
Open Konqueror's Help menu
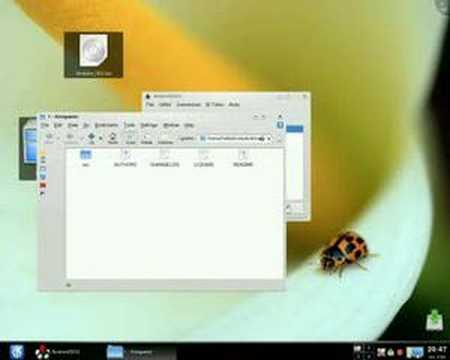[x=189, y=125]
